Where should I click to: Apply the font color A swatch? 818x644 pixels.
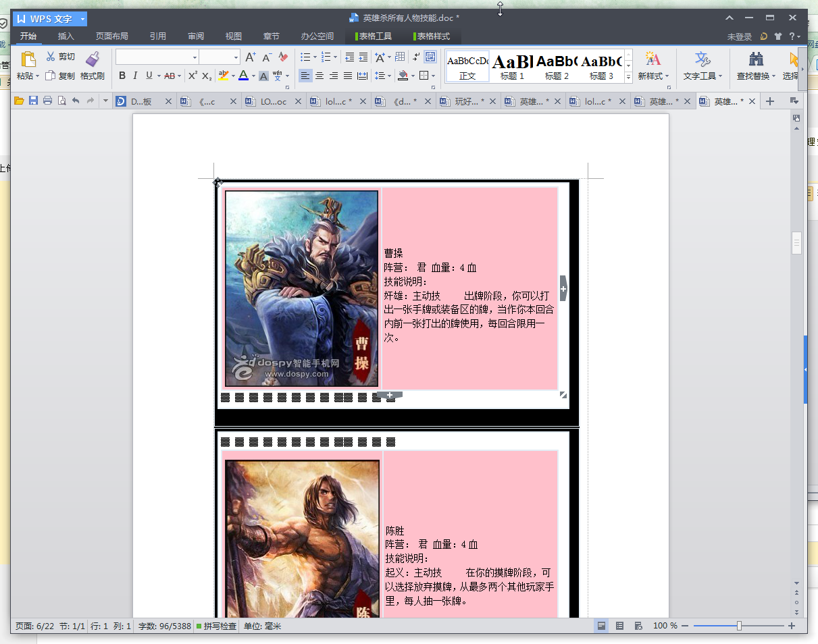point(243,76)
